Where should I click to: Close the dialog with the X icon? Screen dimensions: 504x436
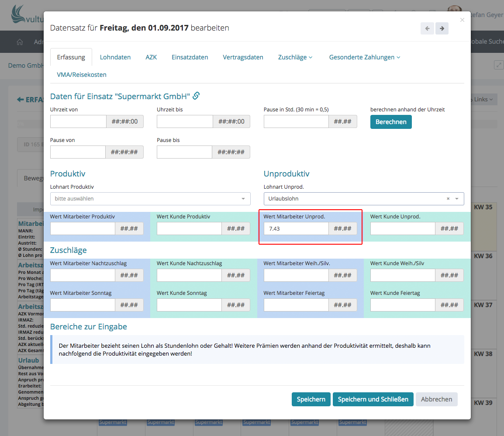click(x=463, y=20)
